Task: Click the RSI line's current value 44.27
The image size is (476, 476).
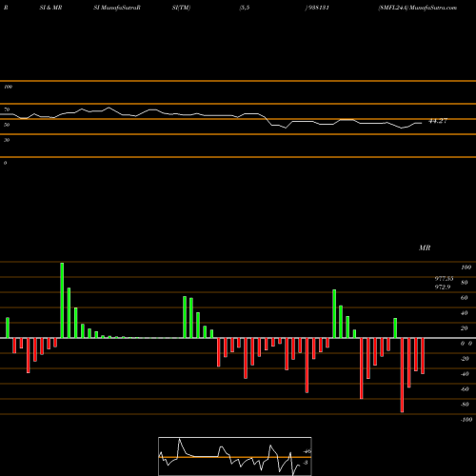Action: point(438,121)
